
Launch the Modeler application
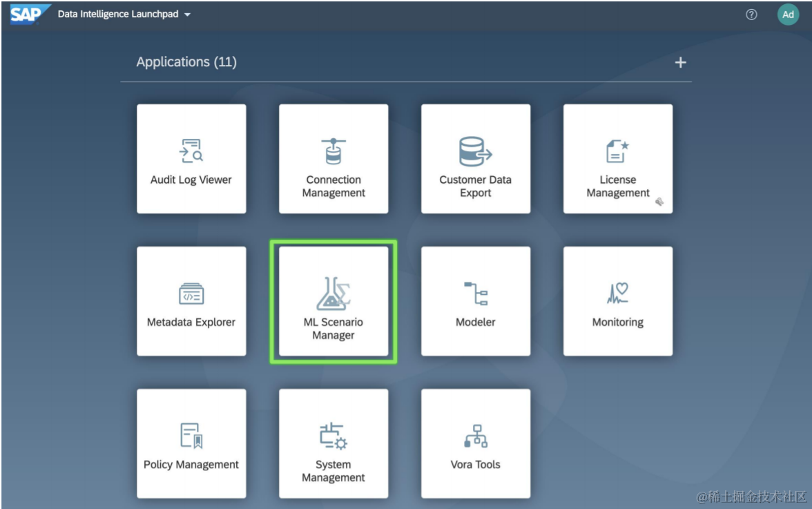[475, 301]
